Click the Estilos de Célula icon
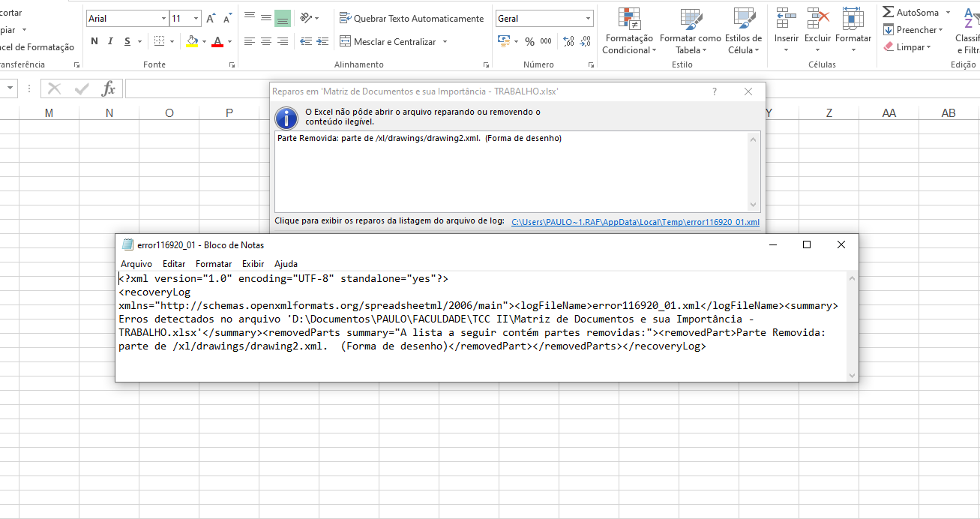The width and height of the screenshot is (980, 519). [743, 19]
